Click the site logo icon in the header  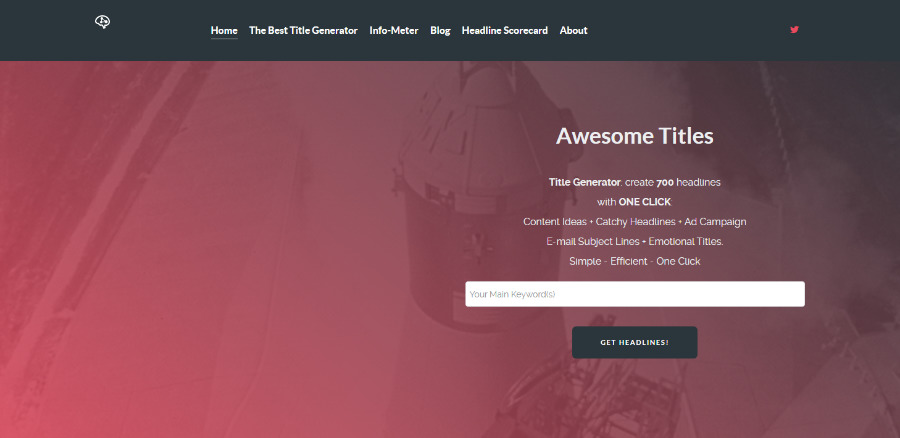102,22
